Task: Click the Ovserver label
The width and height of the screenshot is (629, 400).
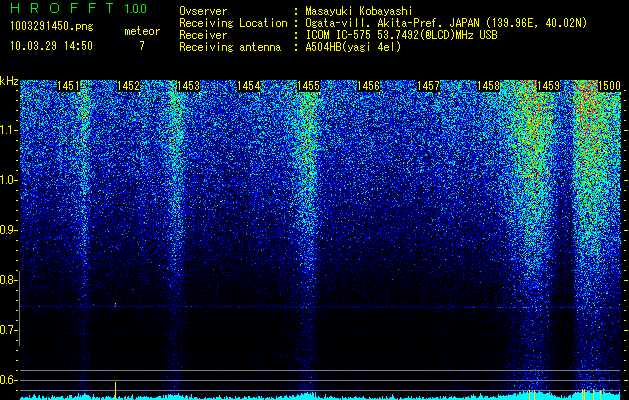Action: pyautogui.click(x=203, y=11)
